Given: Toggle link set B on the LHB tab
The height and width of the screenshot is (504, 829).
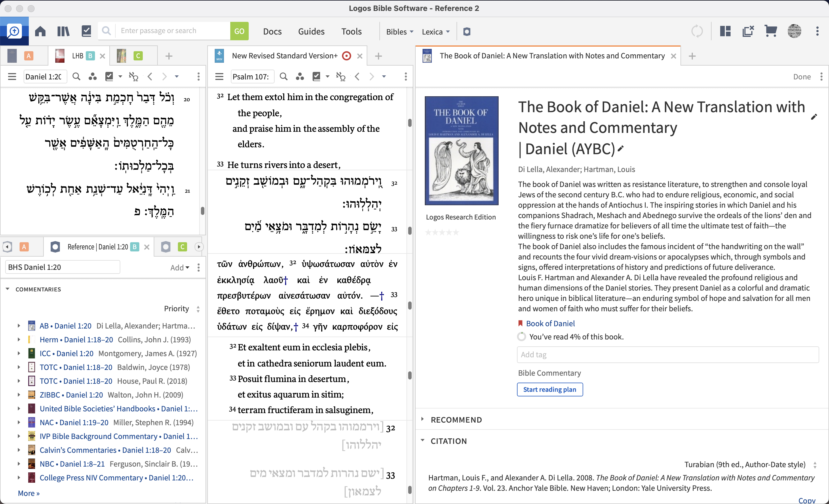Looking at the screenshot, I should coord(90,56).
